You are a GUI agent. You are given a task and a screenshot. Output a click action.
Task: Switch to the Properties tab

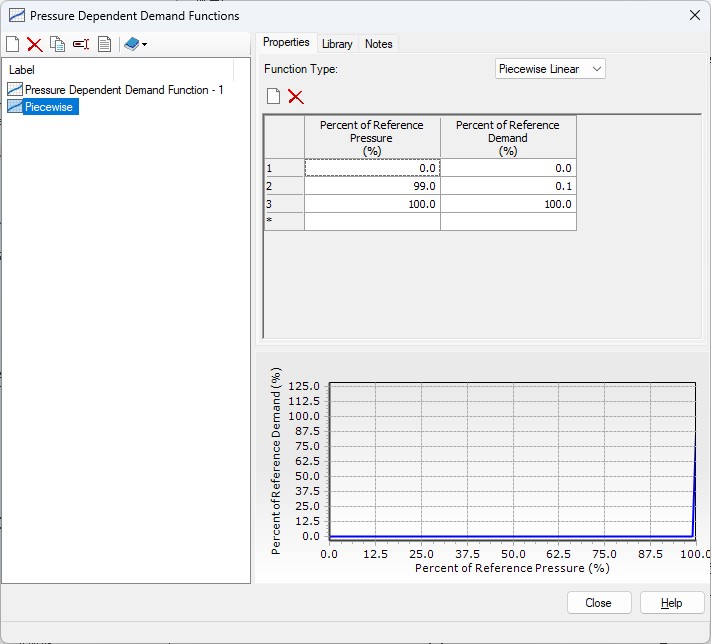click(x=286, y=42)
